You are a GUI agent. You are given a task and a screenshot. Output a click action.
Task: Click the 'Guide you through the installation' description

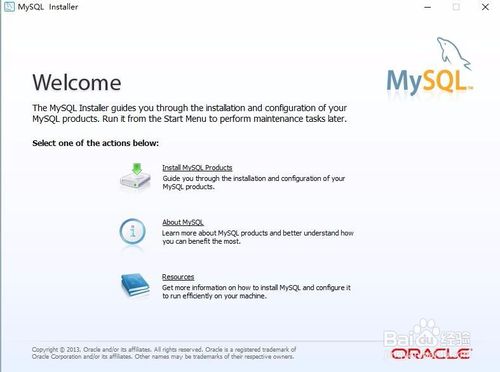(254, 183)
